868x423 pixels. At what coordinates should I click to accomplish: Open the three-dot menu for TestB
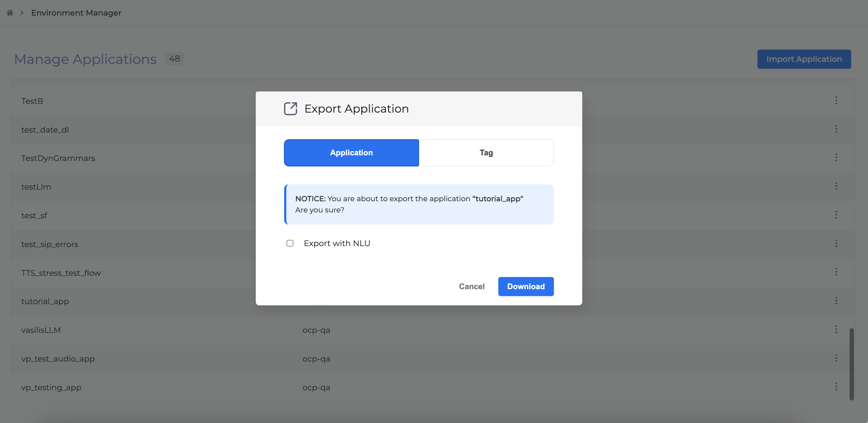(x=836, y=100)
